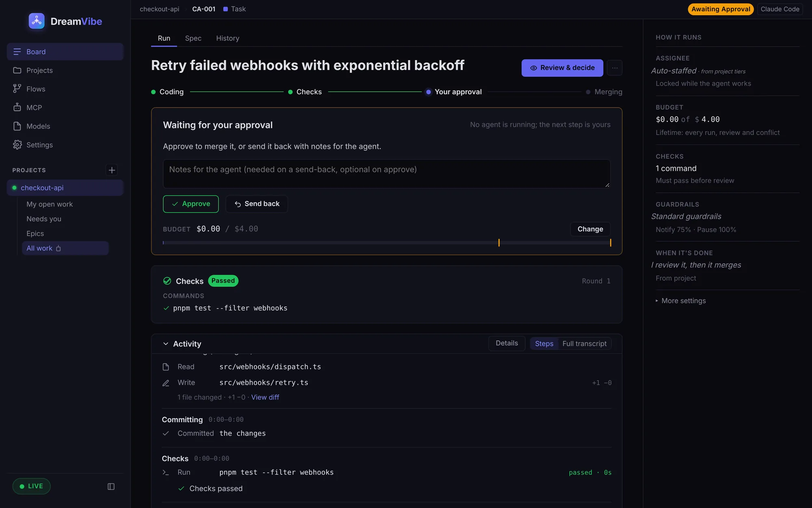
Task: Click the Task square icon in breadcrumb
Action: click(225, 9)
